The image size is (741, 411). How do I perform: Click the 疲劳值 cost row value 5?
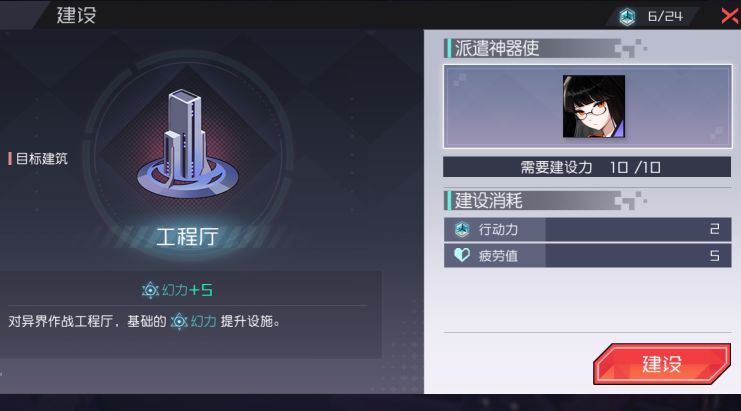(714, 256)
